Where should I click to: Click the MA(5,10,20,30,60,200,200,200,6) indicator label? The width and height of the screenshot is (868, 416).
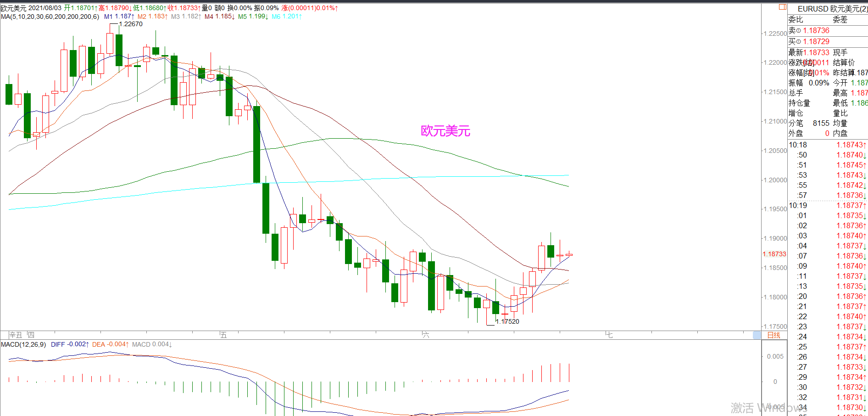(50, 17)
